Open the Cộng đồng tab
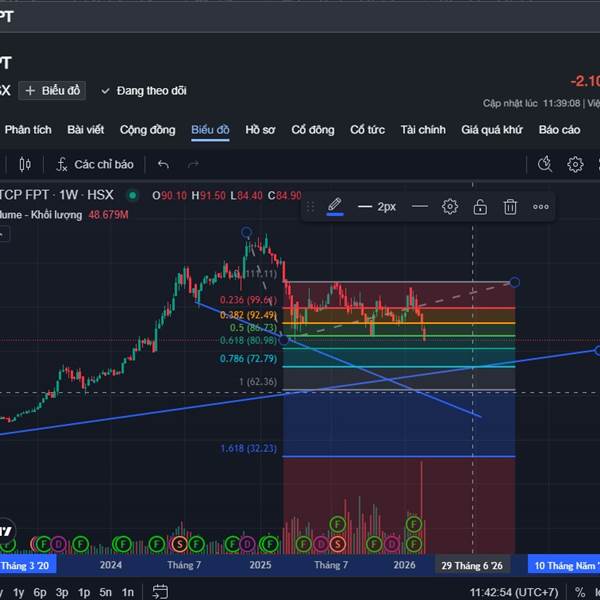Screen dimensions: 600x600 (x=147, y=130)
